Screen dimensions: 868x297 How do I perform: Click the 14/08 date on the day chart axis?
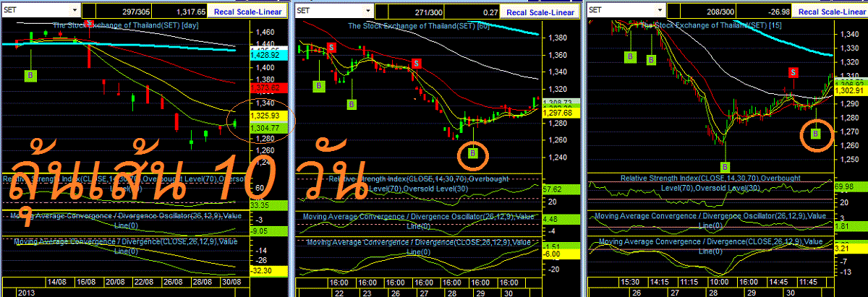pyautogui.click(x=56, y=282)
